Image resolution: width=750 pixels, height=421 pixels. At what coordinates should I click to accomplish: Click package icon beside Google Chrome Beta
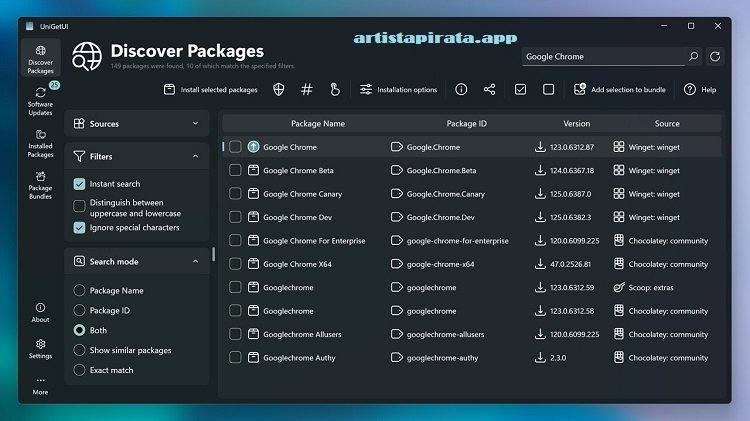tap(254, 170)
